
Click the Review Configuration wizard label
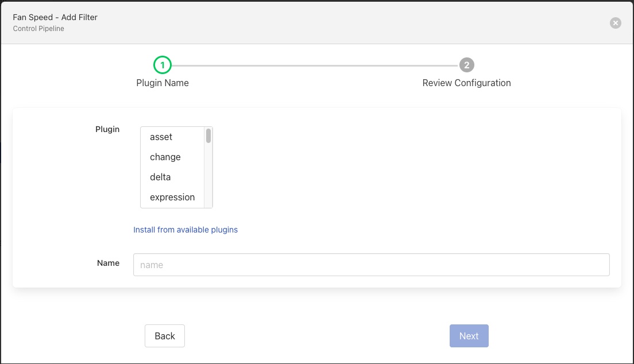coord(466,83)
